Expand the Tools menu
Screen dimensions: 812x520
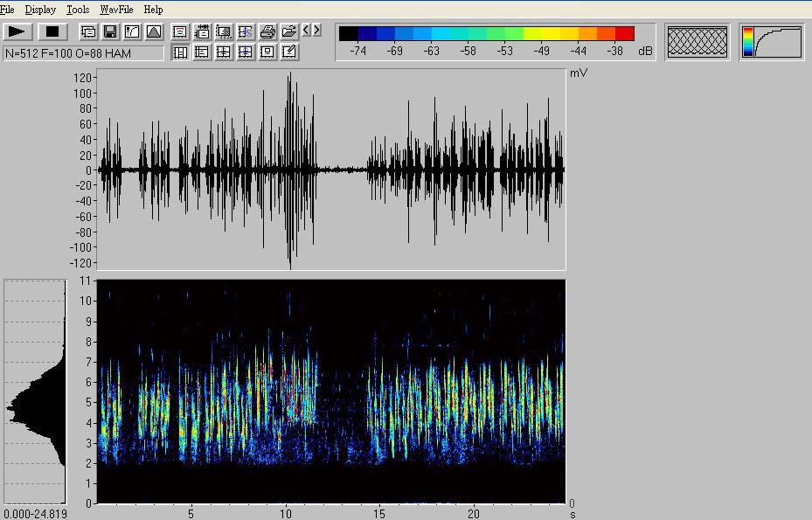click(x=78, y=10)
